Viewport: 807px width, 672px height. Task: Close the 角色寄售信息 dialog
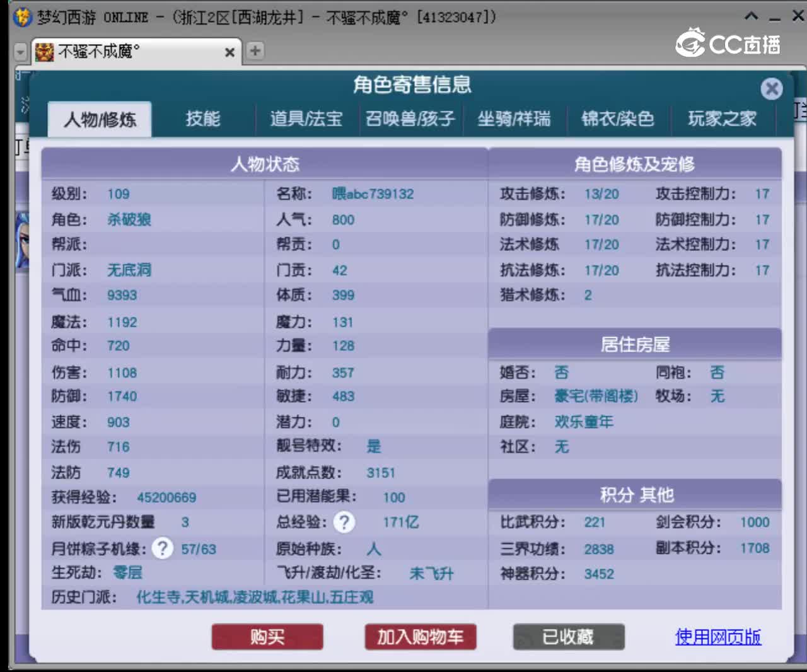point(772,88)
